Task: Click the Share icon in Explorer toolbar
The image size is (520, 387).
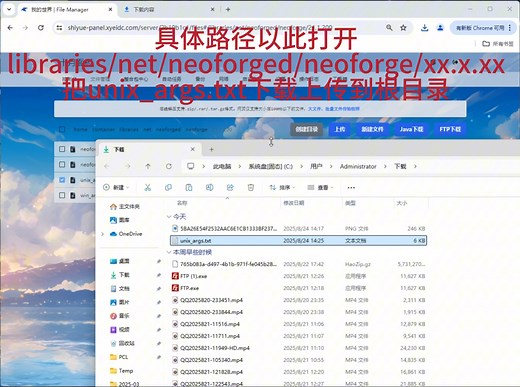Action: [x=230, y=187]
